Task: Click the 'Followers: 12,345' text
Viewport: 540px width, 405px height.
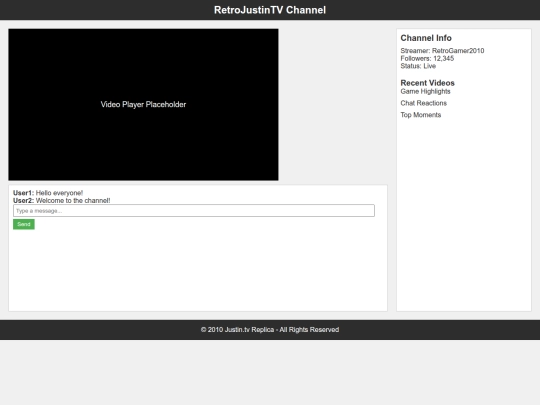Action: coord(427,58)
